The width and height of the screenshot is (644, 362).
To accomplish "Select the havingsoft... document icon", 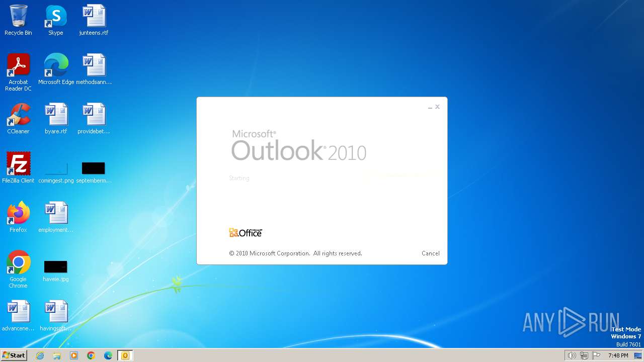I will 56,316.
